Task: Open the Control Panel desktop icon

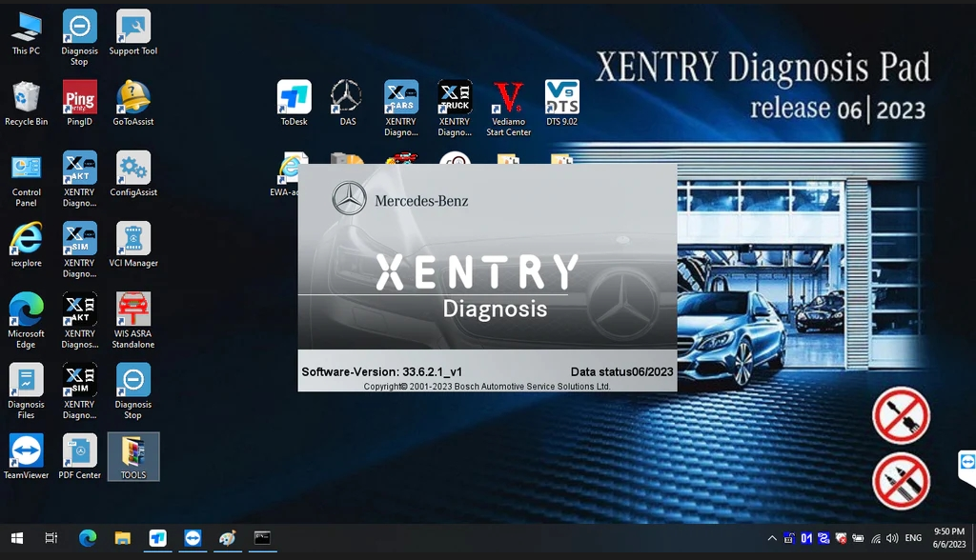Action: [26, 179]
